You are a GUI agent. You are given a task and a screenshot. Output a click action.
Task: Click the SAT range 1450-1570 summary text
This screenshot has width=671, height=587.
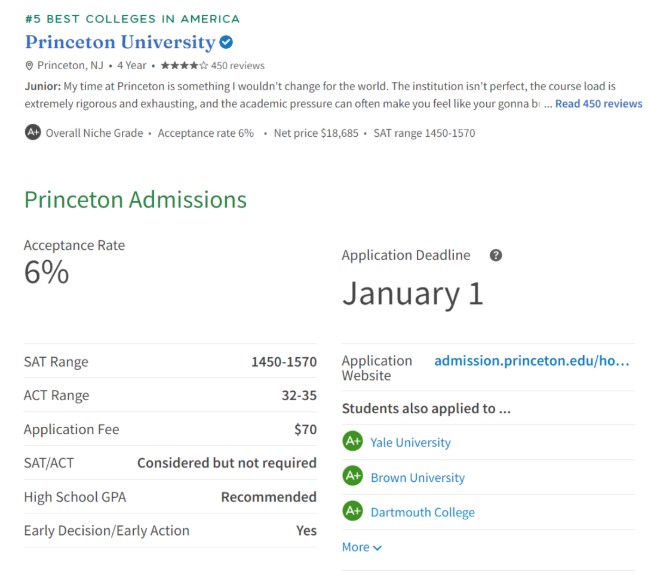click(x=424, y=133)
